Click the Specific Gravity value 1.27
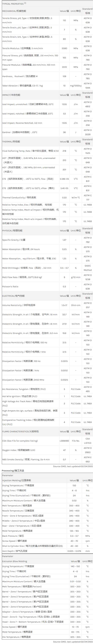Screen dimensions: 93x644 click(64, 240)
